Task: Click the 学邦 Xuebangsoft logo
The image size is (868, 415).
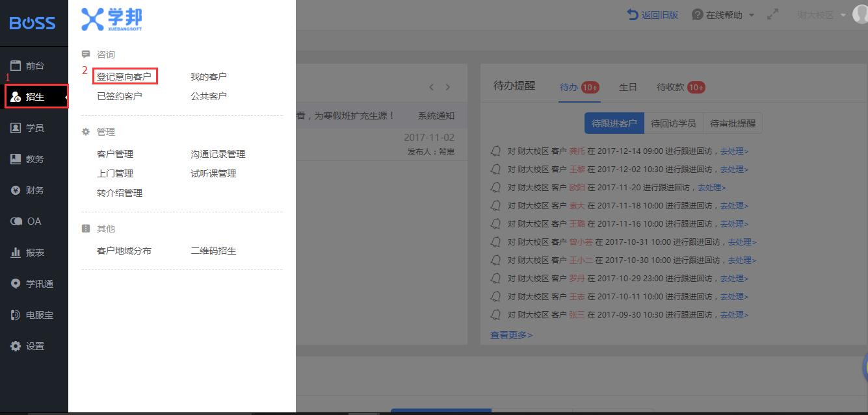Action: point(112,19)
